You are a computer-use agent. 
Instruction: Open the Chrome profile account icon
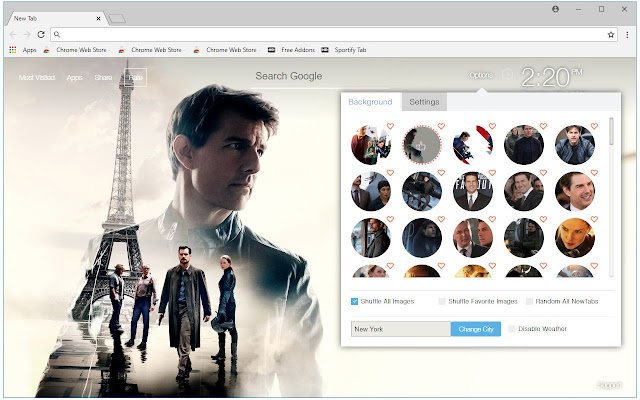[556, 9]
